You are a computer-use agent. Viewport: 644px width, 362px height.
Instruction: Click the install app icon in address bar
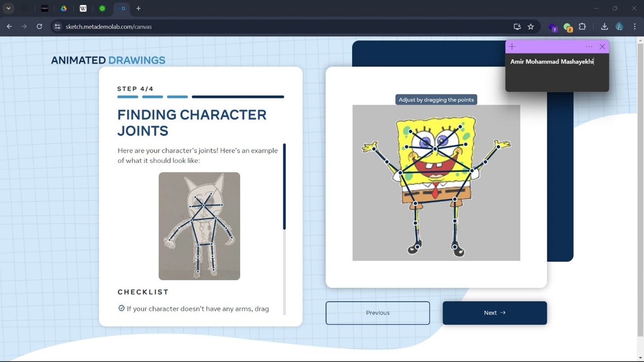coord(517,27)
